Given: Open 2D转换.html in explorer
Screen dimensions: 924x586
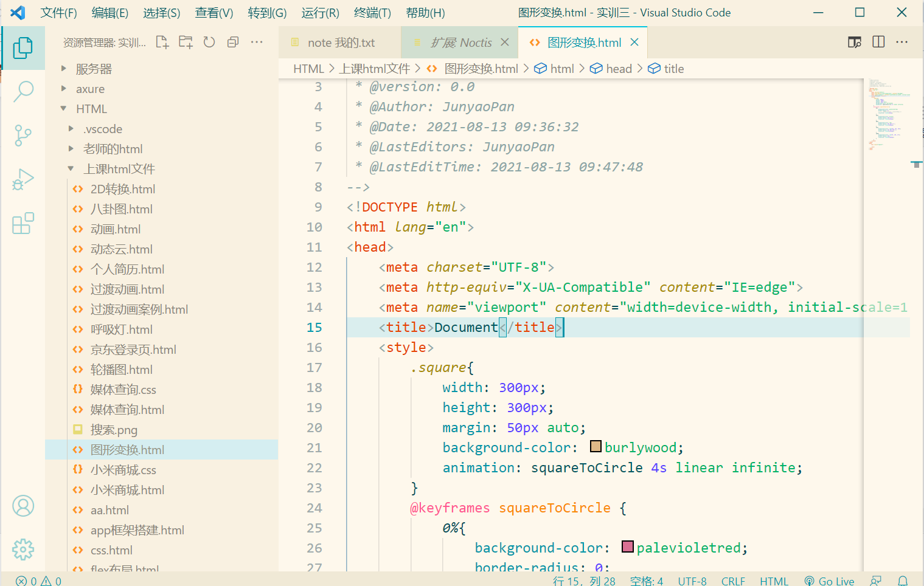Looking at the screenshot, I should pos(161,189).
